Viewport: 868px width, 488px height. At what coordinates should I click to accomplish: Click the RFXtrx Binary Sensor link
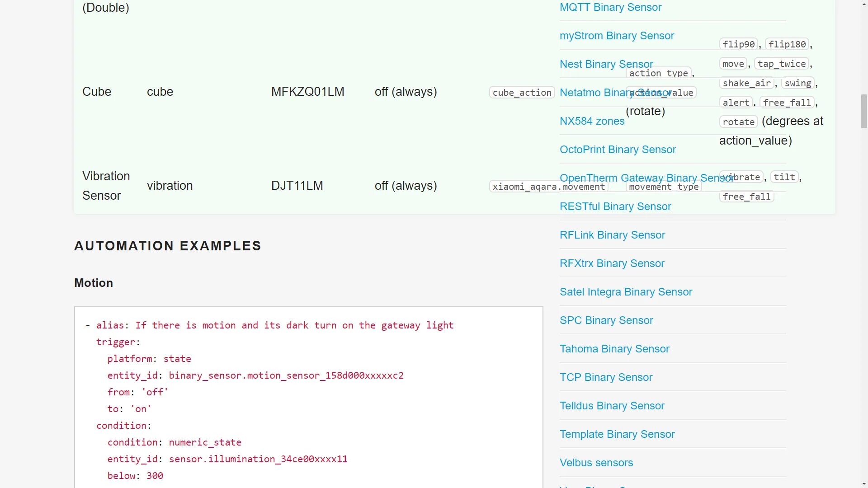(612, 263)
